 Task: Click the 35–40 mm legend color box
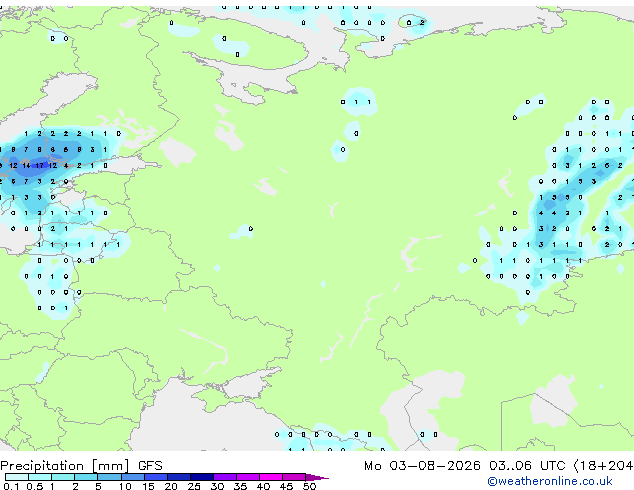tap(248, 477)
